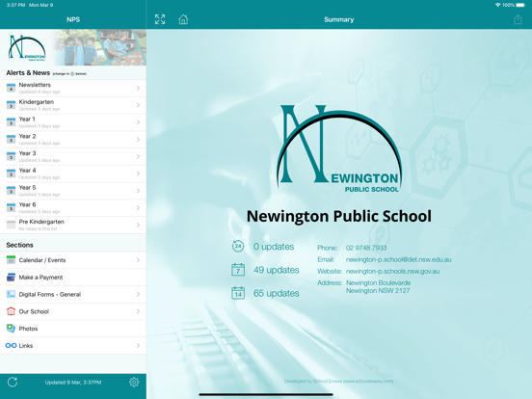This screenshot has height=399, width=532.
Task: Tap the Year 2 calendar icon
Action: coord(11,139)
